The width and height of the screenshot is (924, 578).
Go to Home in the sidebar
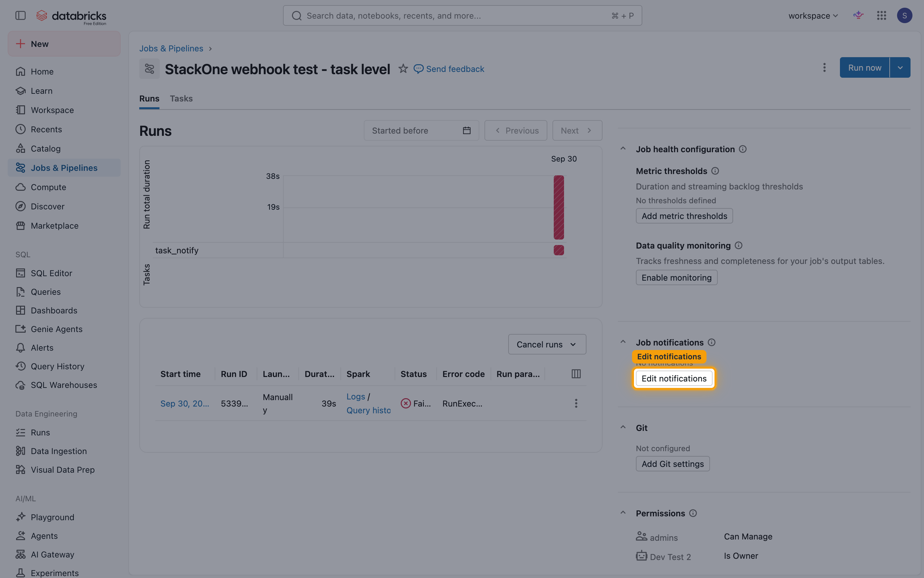[x=64, y=72]
